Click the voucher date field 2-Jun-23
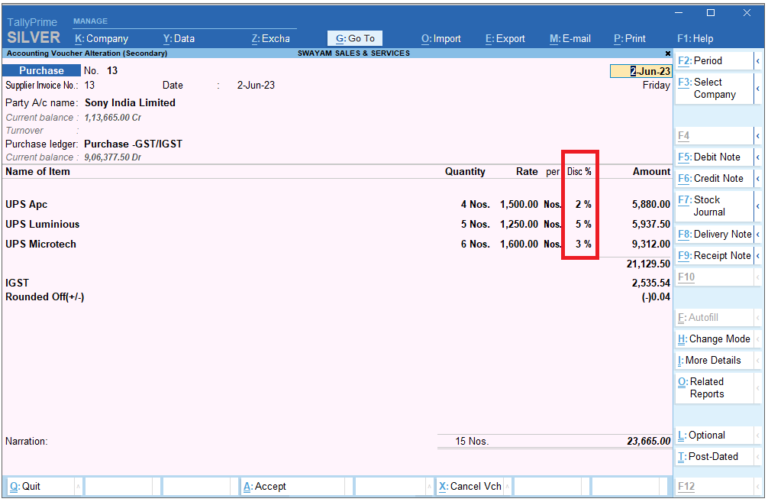 coord(641,71)
